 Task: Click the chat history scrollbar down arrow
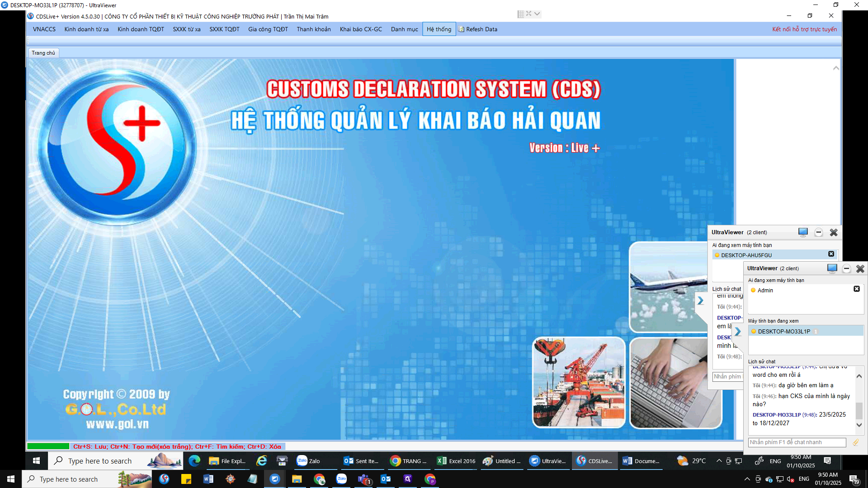click(x=859, y=425)
